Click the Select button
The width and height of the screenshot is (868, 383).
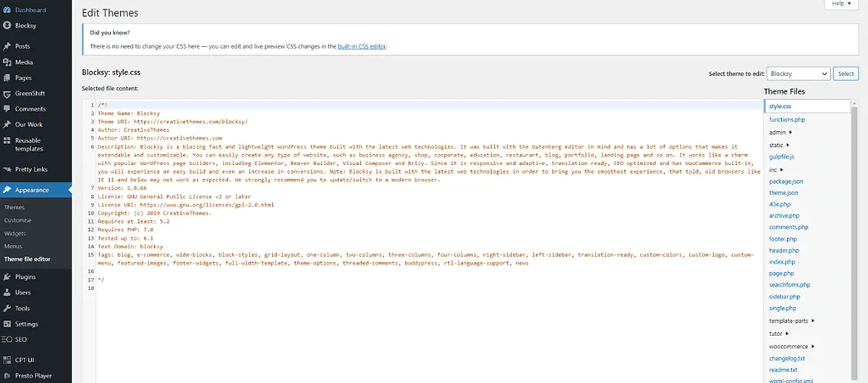[x=846, y=74]
